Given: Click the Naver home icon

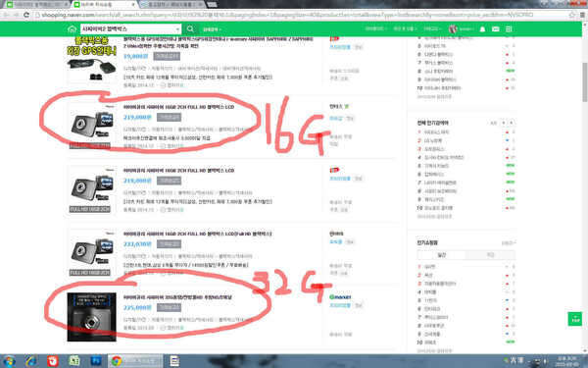Looking at the screenshot, I should click(72, 29).
